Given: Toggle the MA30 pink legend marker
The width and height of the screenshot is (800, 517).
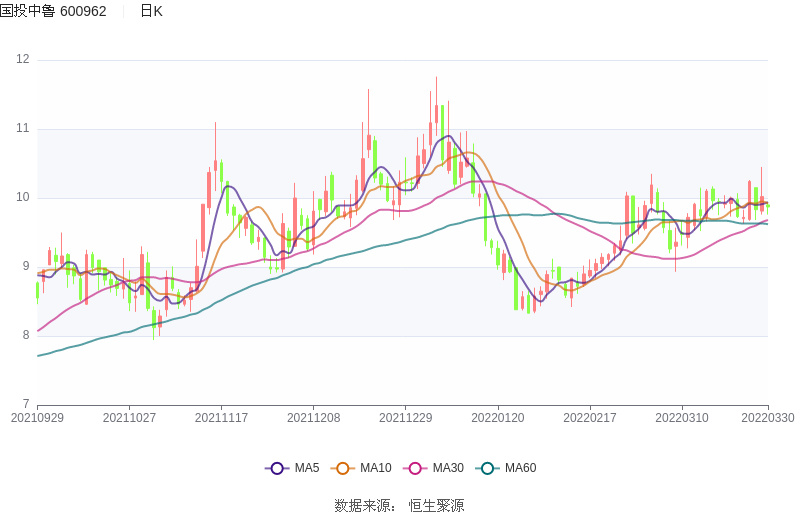Looking at the screenshot, I should coord(415,468).
